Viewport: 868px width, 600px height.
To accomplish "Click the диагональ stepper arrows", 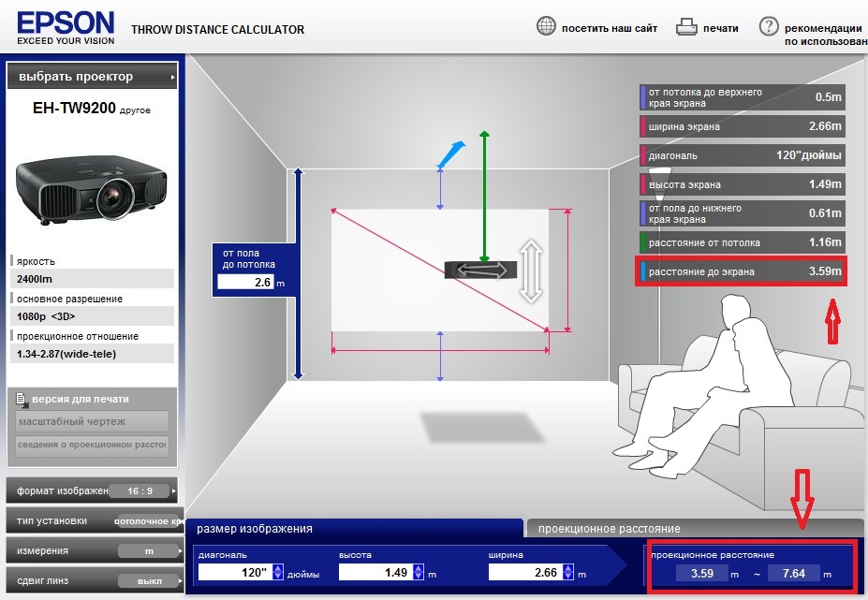I will click(278, 572).
